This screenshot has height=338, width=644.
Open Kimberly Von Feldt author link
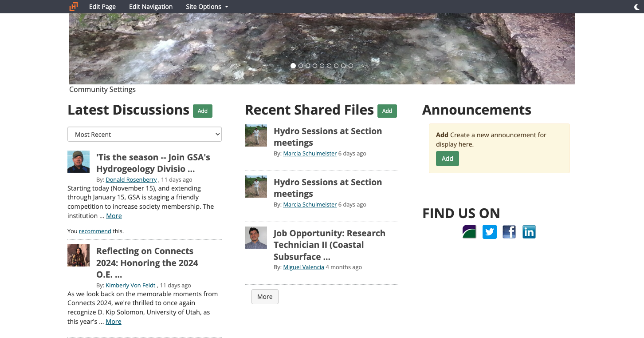click(130, 285)
